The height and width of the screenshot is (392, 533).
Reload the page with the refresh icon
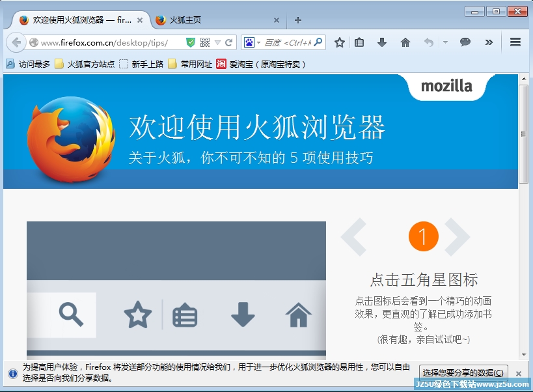pos(229,42)
